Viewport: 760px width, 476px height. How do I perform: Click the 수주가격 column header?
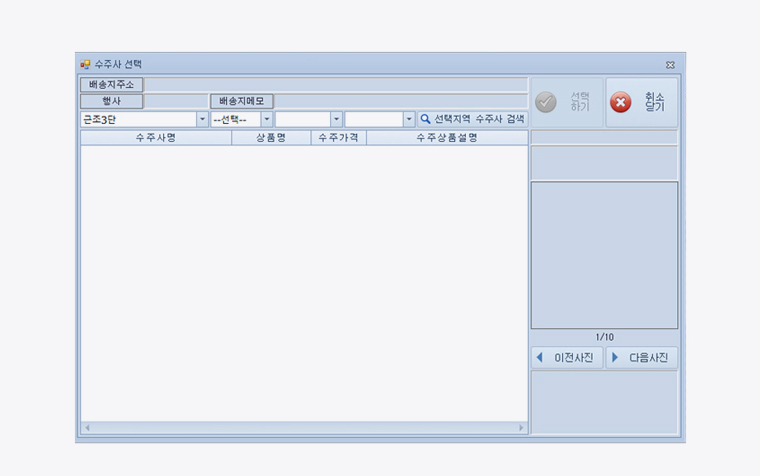coord(338,138)
